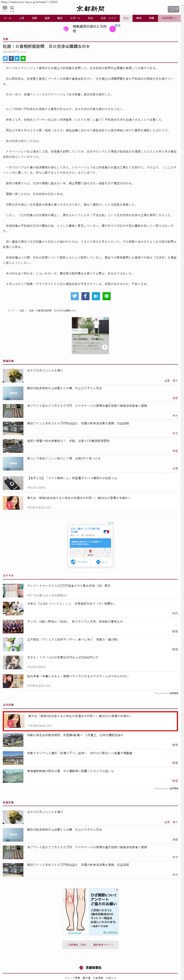Click the large LINE share icon below the article
The image size is (184, 980).
pyautogui.click(x=107, y=296)
